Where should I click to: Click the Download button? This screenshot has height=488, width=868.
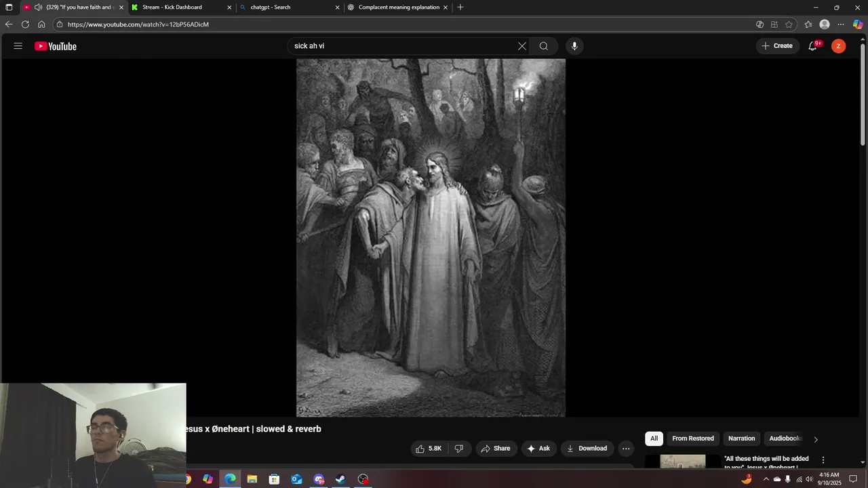click(587, 449)
